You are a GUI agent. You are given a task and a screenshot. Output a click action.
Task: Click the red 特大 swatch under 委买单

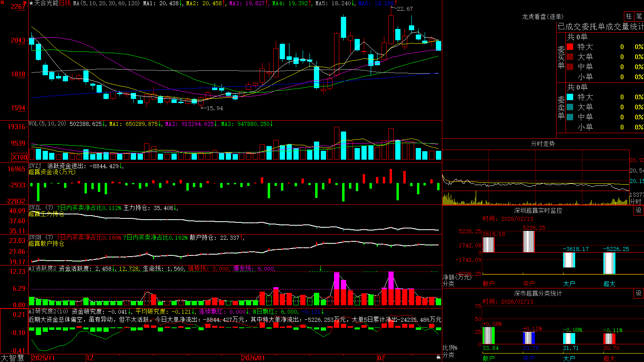pos(570,47)
